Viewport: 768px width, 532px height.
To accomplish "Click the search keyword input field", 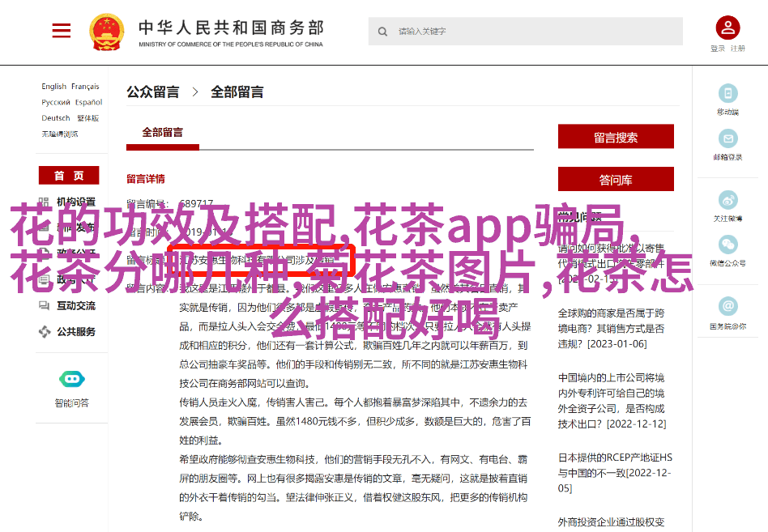I will [535, 32].
